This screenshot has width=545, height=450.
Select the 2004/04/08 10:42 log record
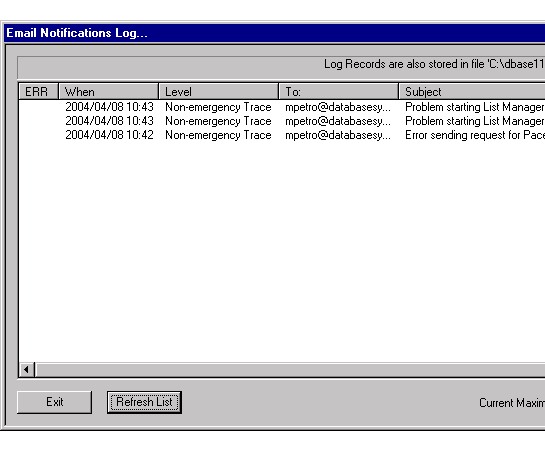point(282,135)
